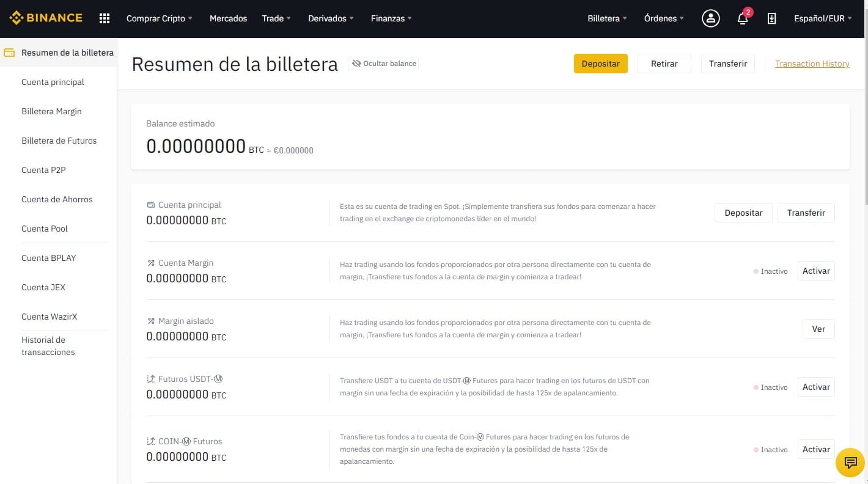The width and height of the screenshot is (868, 484).
Task: Open the apps grid menu icon
Action: coord(105,18)
